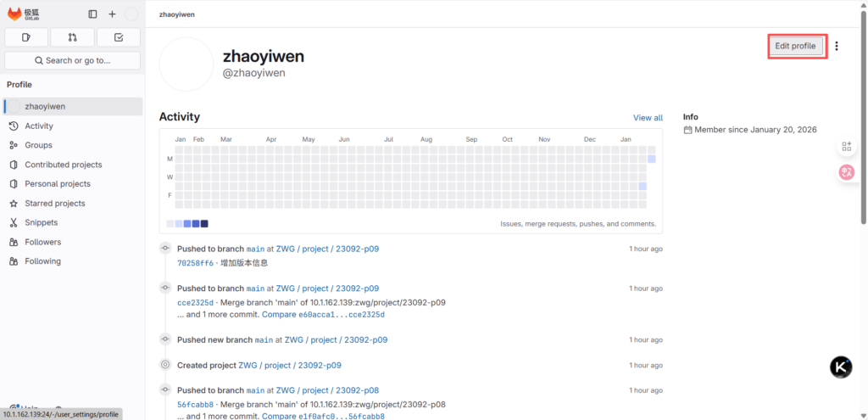Click the GitLab fox logo
Viewport: 868px width, 420px height.
(14, 14)
